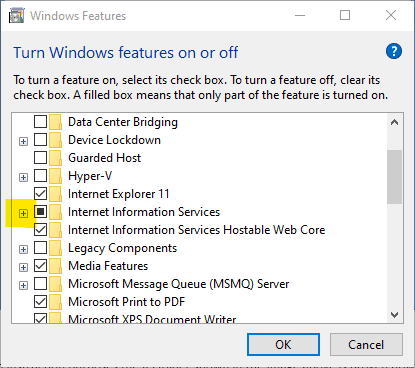Expand the Media Features tree node
The width and height of the screenshot is (415, 368).
(23, 268)
